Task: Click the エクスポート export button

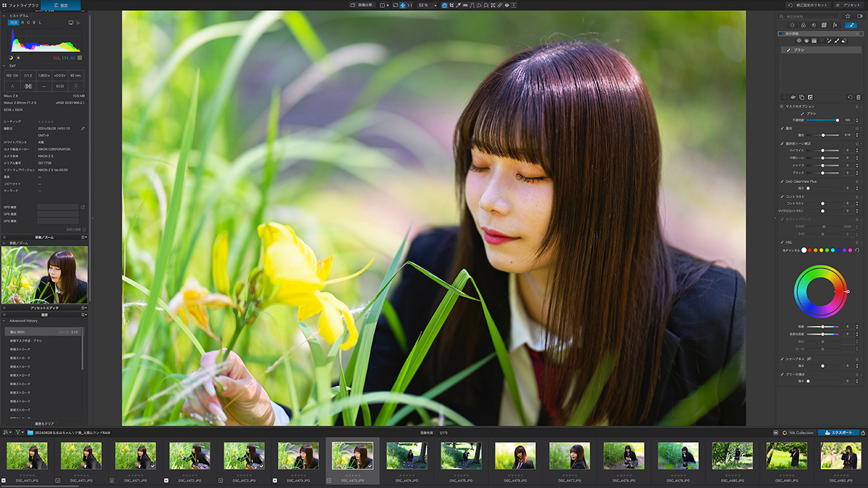Action: pos(839,432)
